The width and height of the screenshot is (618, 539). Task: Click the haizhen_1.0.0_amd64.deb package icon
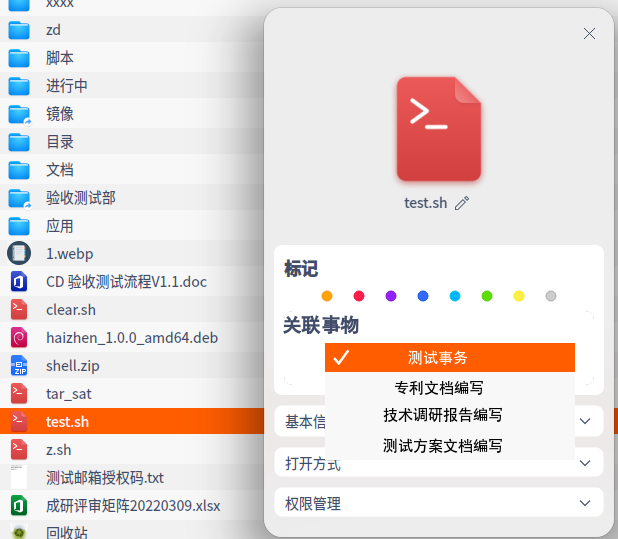[x=19, y=338]
